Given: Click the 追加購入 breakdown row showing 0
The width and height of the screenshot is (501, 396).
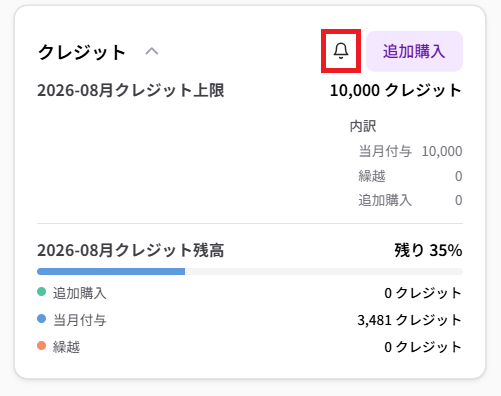Looking at the screenshot, I should point(410,200).
